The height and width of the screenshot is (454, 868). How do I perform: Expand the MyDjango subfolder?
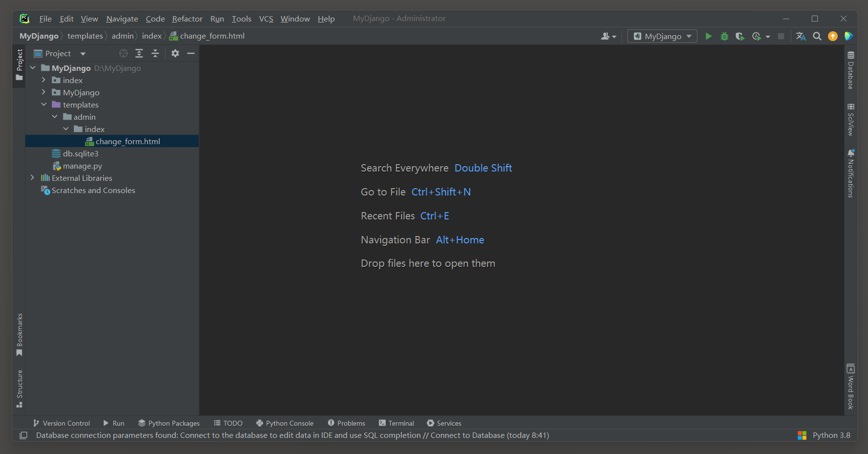pyautogui.click(x=43, y=92)
